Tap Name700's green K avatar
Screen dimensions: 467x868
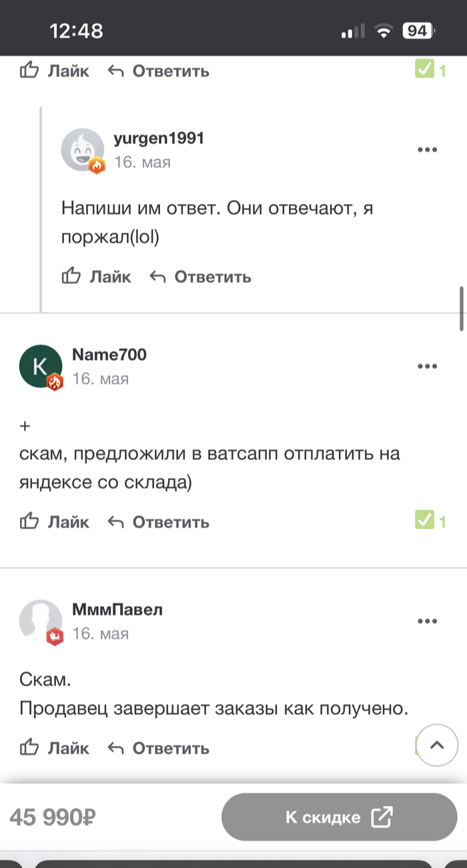point(41,366)
